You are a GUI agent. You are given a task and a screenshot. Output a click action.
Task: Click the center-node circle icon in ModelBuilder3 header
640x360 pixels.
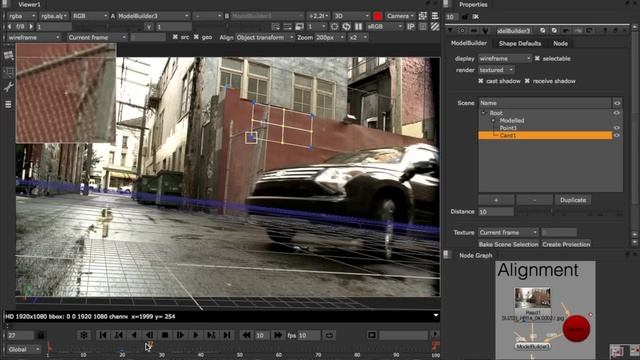[462, 31]
